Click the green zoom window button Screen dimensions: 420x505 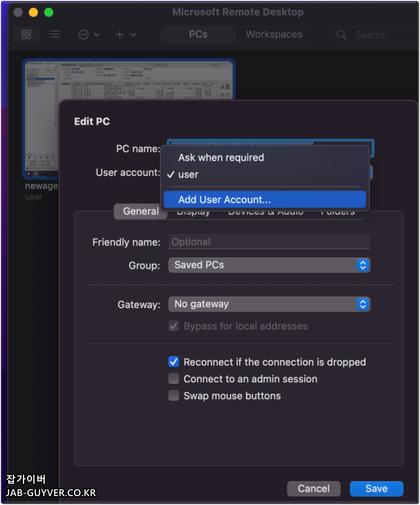(x=49, y=12)
